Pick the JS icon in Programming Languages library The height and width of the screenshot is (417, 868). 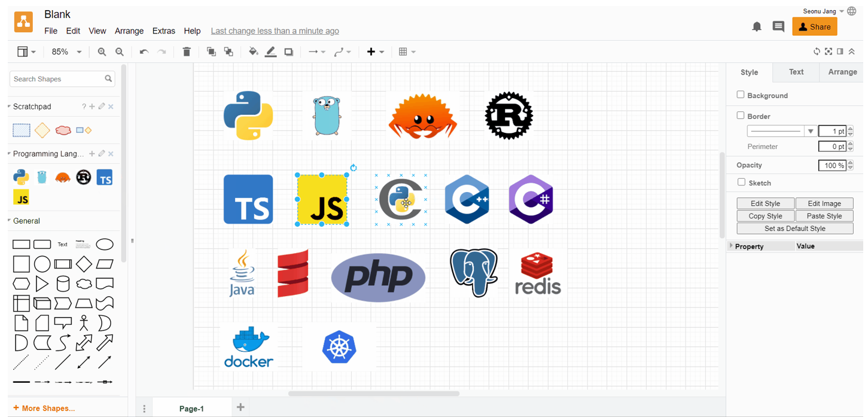tap(22, 197)
